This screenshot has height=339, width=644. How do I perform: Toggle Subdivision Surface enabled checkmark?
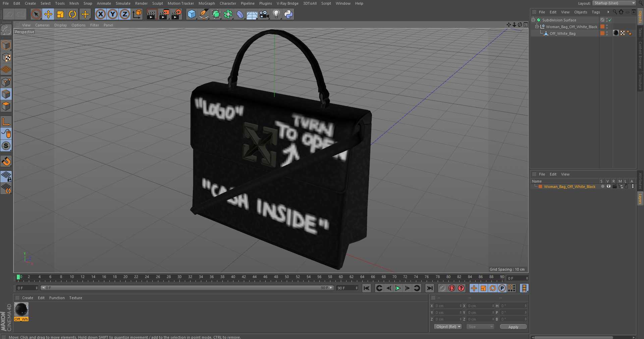pos(610,20)
